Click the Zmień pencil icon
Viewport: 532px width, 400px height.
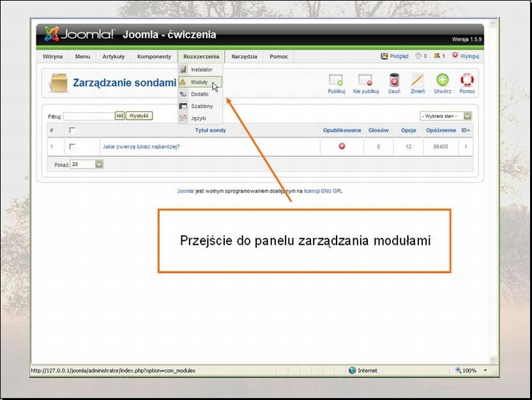(417, 80)
